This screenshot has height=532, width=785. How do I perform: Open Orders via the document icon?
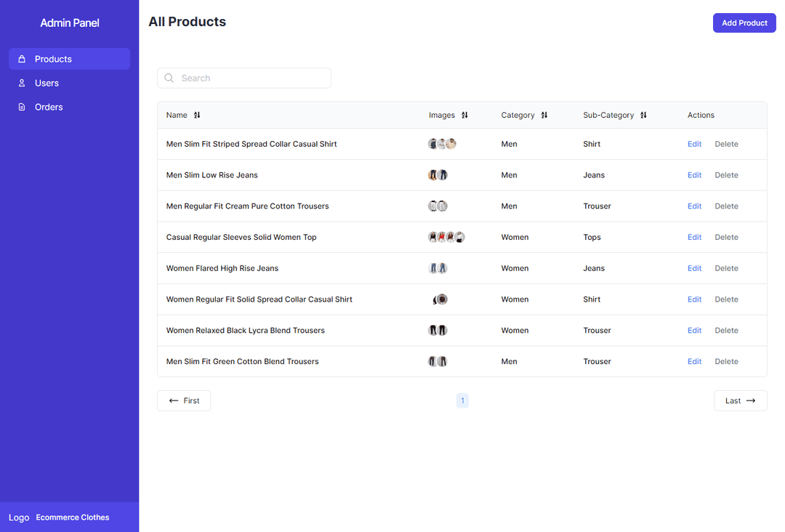click(21, 107)
